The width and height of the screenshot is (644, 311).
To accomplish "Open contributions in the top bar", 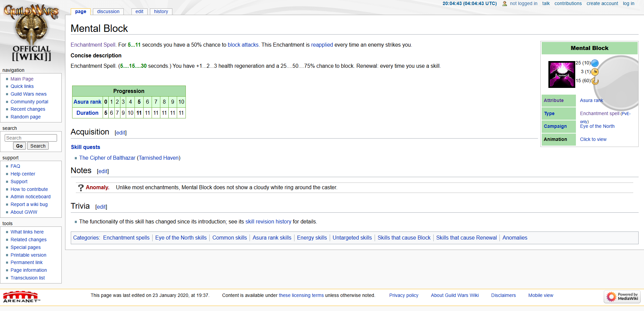I will tap(568, 3).
